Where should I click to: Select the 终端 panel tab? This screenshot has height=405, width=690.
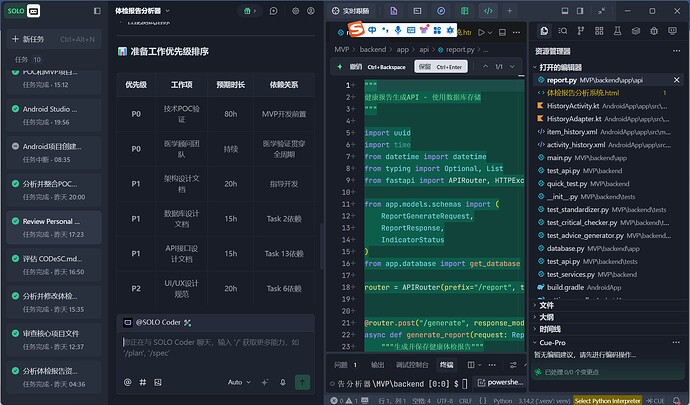pyautogui.click(x=447, y=365)
